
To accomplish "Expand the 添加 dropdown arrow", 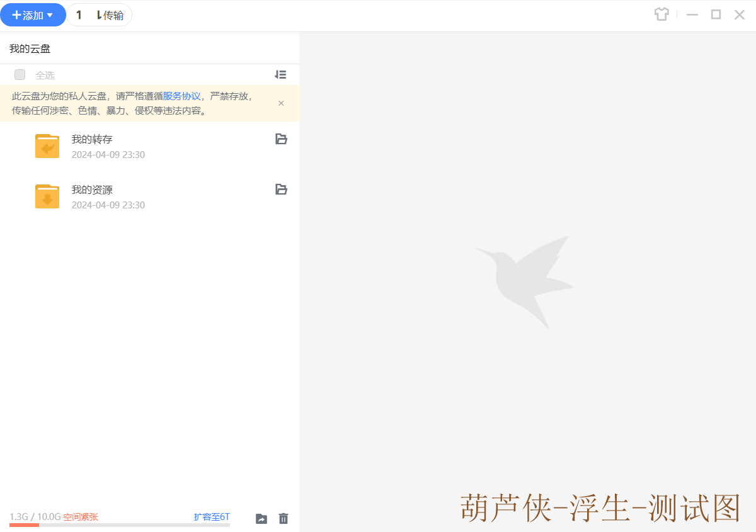I will [x=50, y=15].
